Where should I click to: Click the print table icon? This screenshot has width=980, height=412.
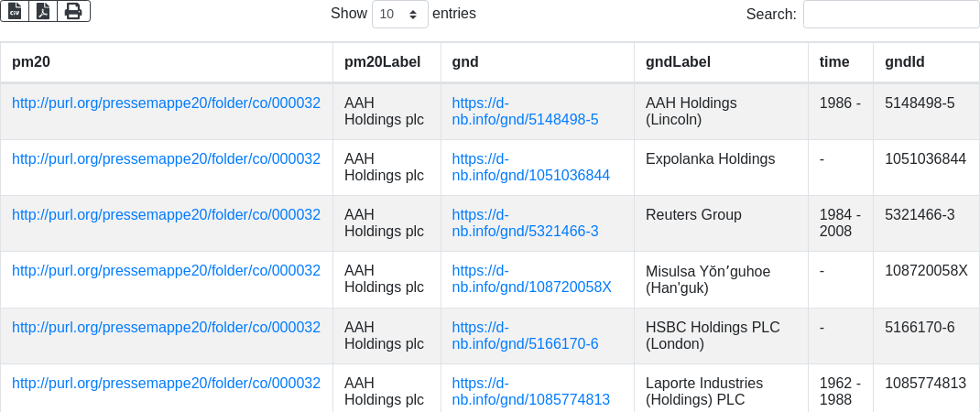74,11
